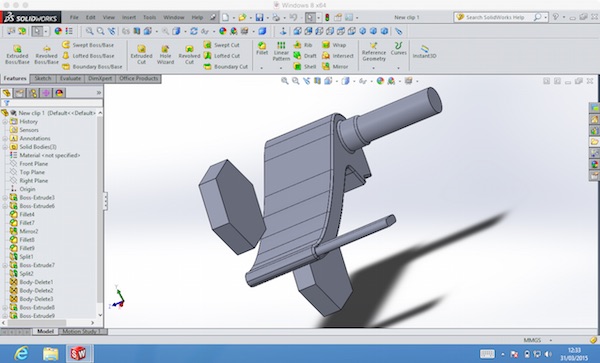Viewport: 600px width, 363px height.
Task: Open the View menu
Action: coord(109,17)
